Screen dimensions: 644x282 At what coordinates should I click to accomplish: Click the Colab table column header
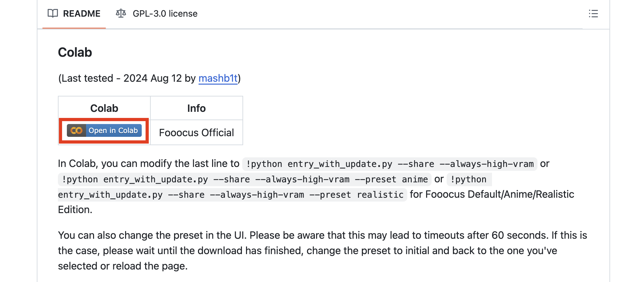click(104, 108)
